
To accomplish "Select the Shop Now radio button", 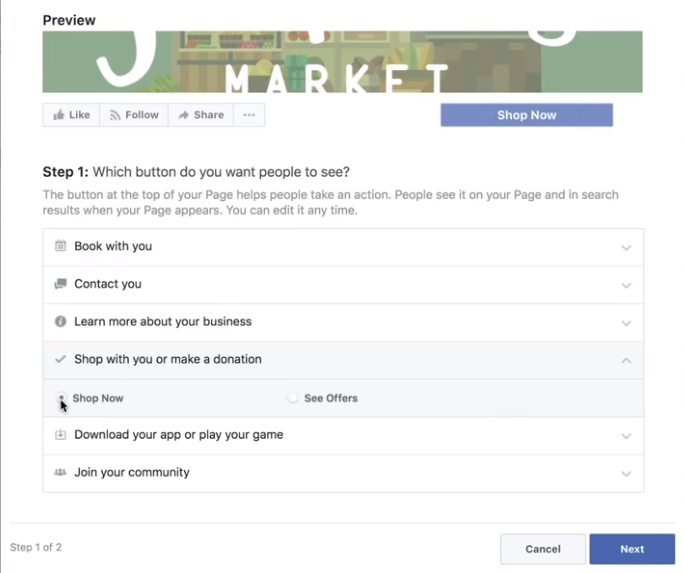I will [61, 398].
